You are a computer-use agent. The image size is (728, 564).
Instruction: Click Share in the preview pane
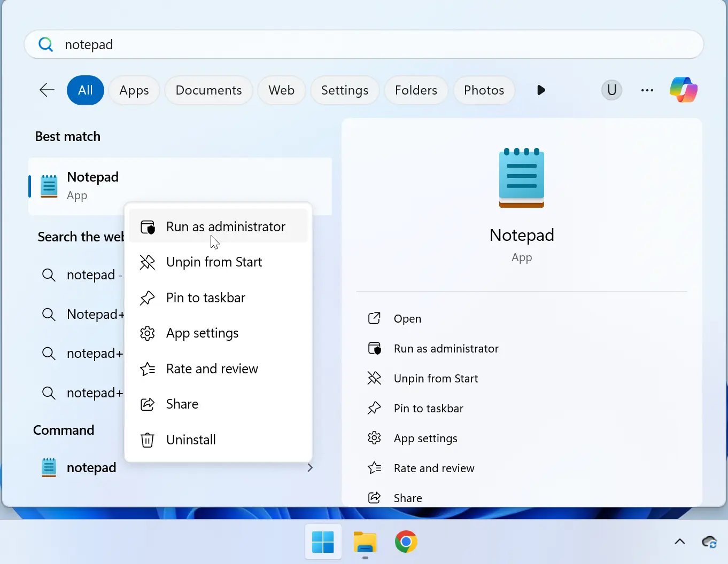click(394, 498)
